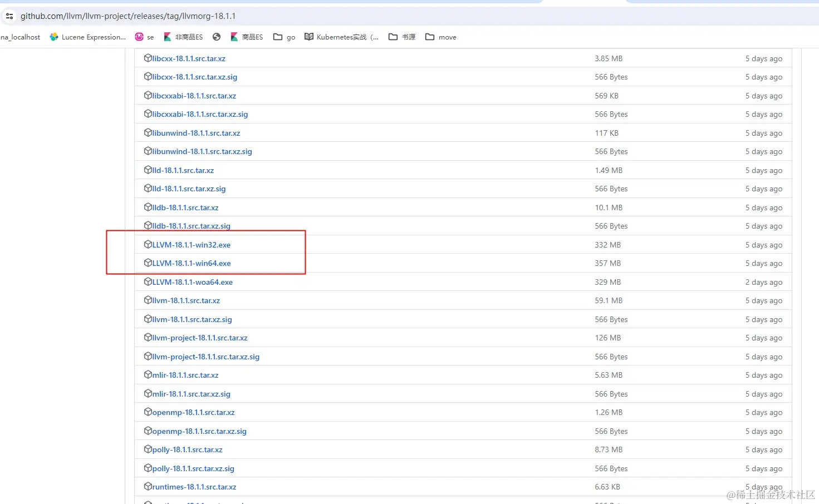
Task: Click the 357 MB file size
Action: (x=607, y=263)
